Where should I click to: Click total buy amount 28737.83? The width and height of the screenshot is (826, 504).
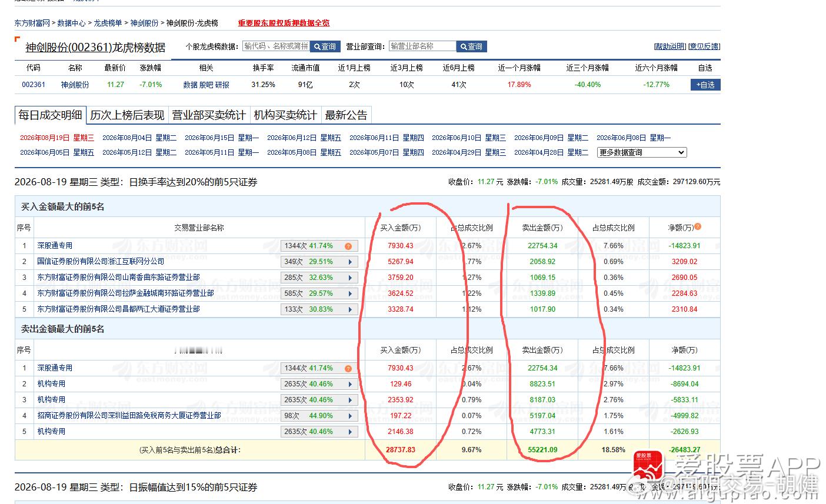[x=401, y=449]
